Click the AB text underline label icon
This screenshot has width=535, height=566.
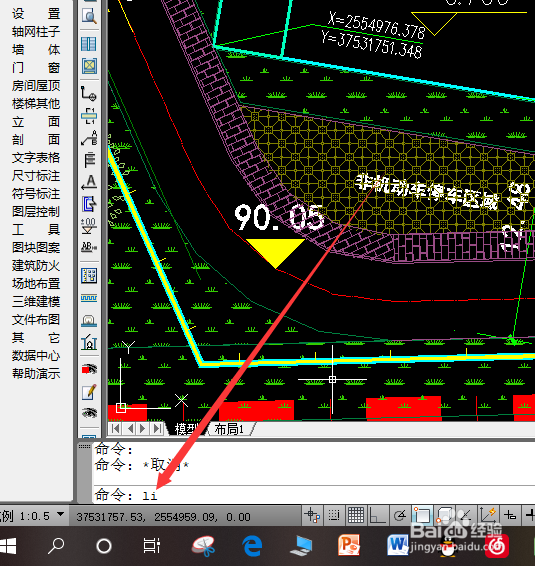click(89, 247)
